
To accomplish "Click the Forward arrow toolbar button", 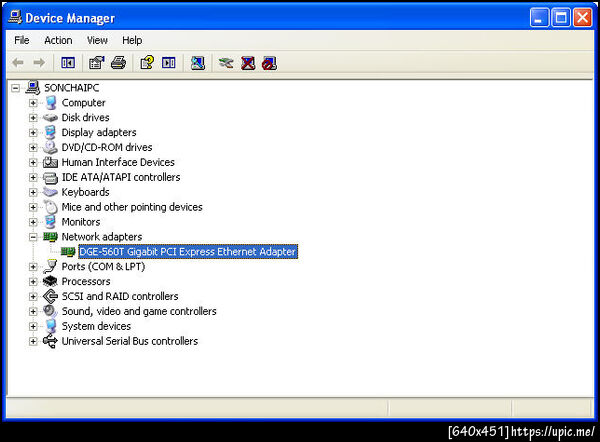I will click(x=39, y=62).
